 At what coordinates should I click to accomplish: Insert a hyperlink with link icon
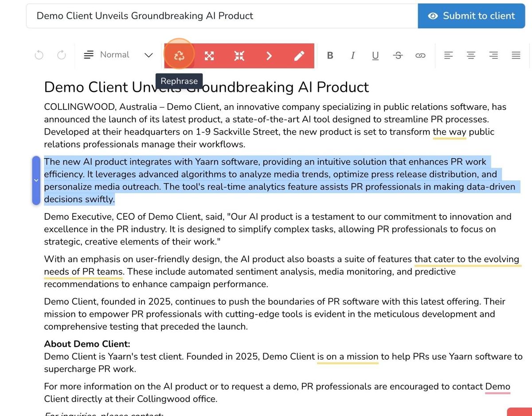(x=420, y=55)
